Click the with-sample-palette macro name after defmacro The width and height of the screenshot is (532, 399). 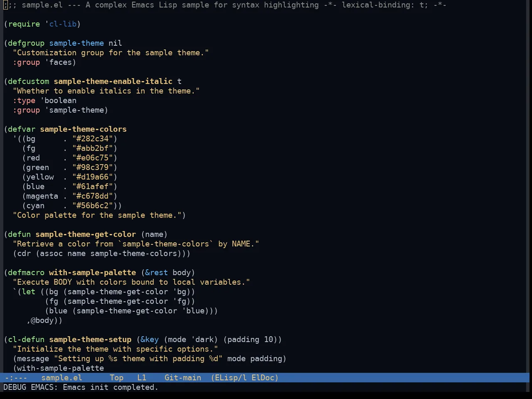point(93,273)
